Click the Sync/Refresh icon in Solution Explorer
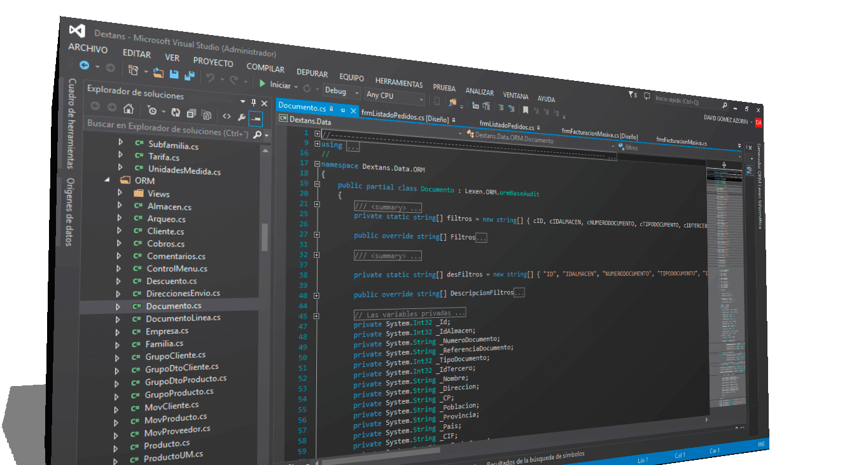Viewport: 868px width, 465px height. [175, 113]
